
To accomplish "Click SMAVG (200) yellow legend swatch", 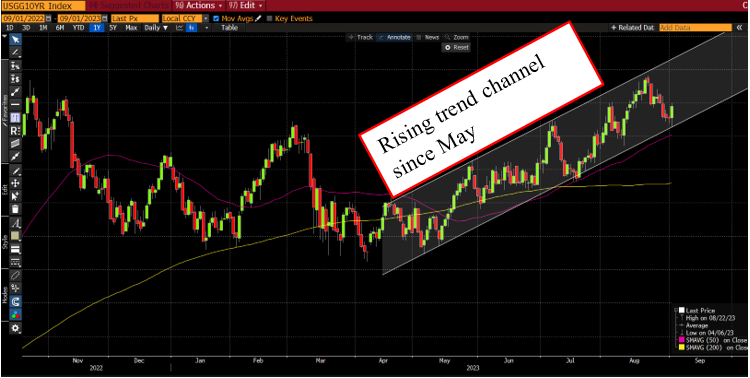I will [x=682, y=348].
